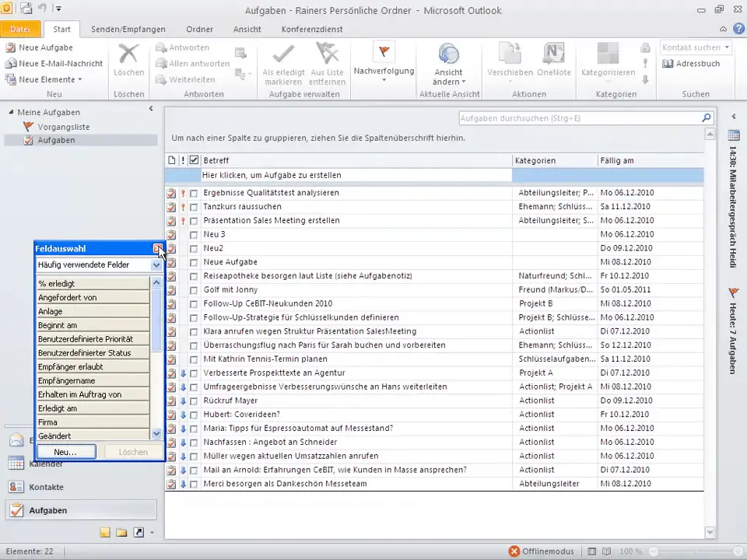Click the Outlook help question mark icon
Image resolution: width=747 pixels, height=560 pixels.
[738, 29]
